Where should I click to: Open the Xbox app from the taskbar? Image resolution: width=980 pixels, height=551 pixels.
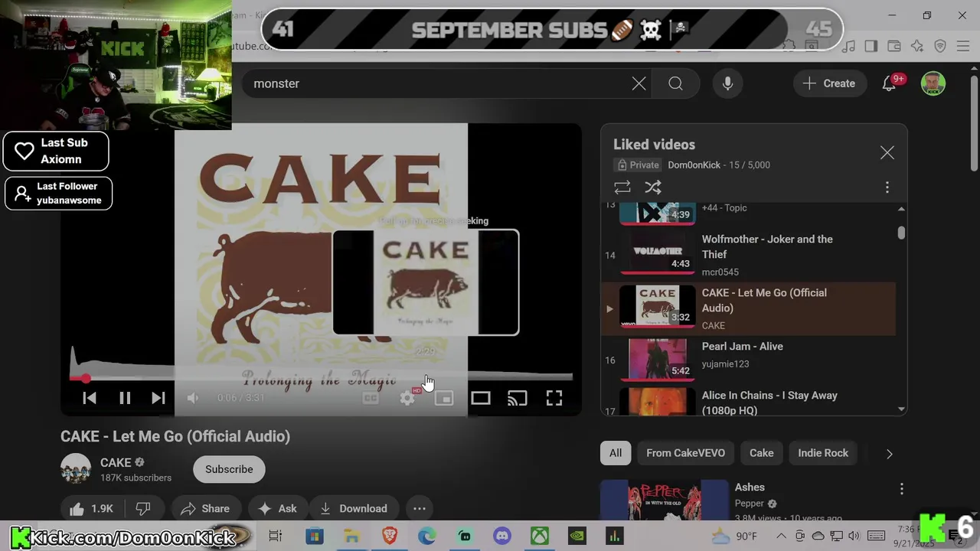click(x=540, y=536)
